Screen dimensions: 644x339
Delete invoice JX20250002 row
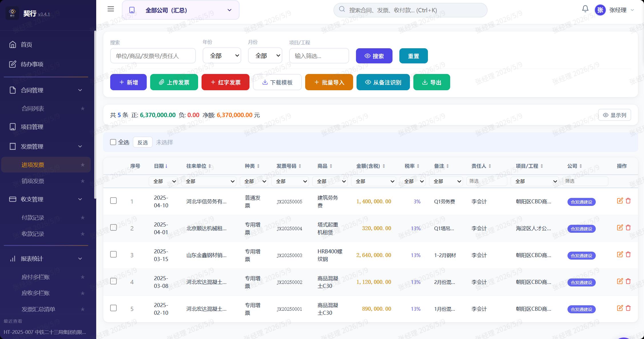(628, 281)
